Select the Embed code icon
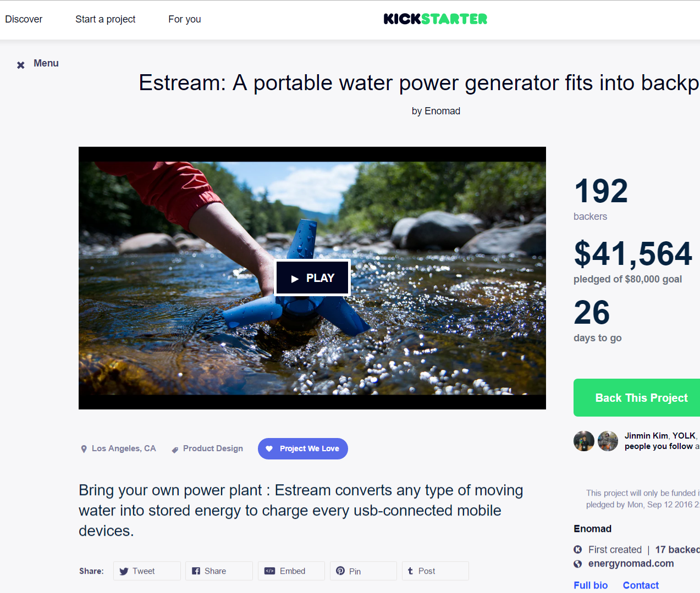 click(x=270, y=570)
